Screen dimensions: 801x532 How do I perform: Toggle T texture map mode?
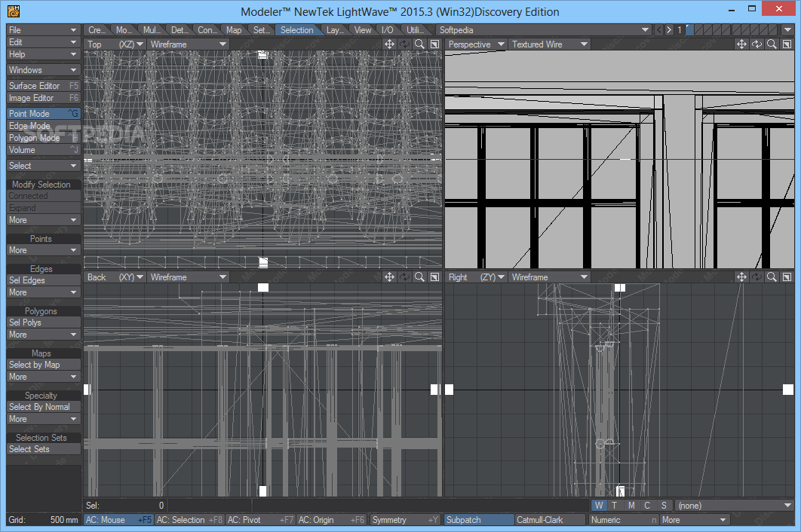point(615,506)
